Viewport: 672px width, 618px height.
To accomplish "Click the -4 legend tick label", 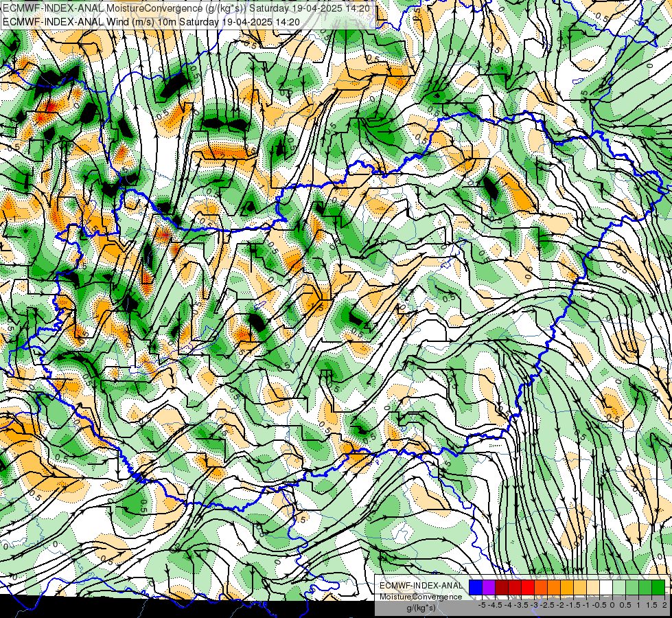I will (x=508, y=605).
